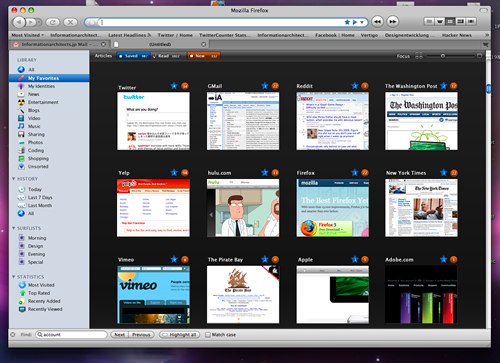Click the Next button in find bar
Screen dimensions: 500x363
click(119, 335)
